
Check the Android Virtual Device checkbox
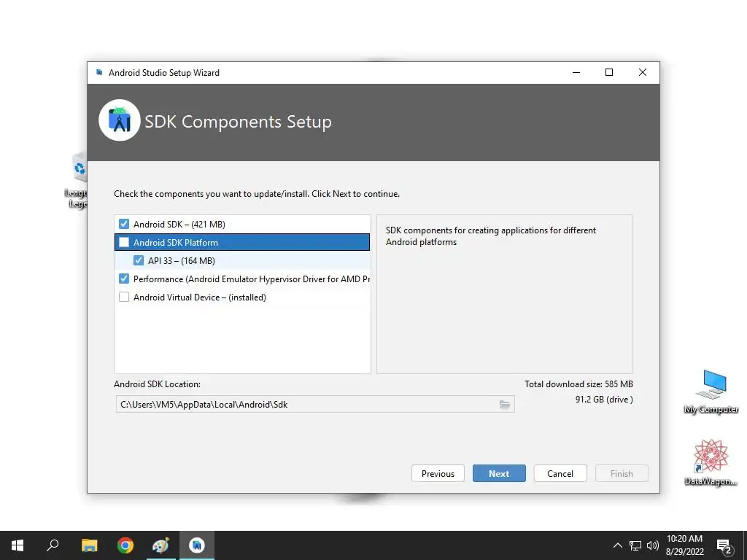tap(124, 297)
